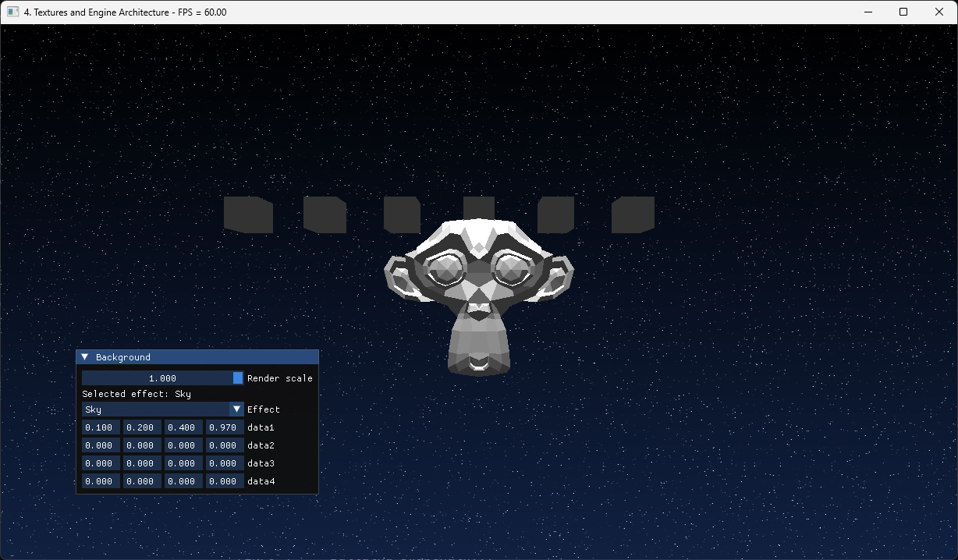Click the 'data4' row label
The image size is (958, 560).
coord(261,481)
